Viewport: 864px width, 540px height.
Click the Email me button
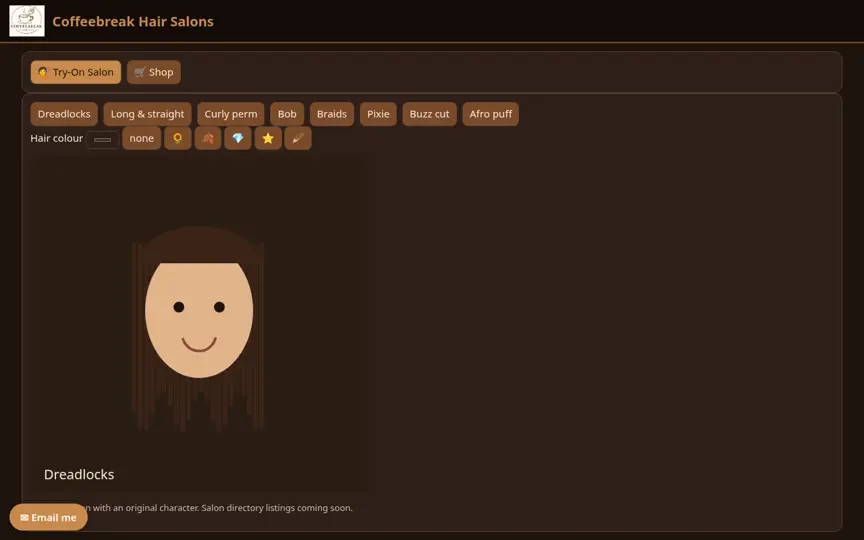coord(48,517)
